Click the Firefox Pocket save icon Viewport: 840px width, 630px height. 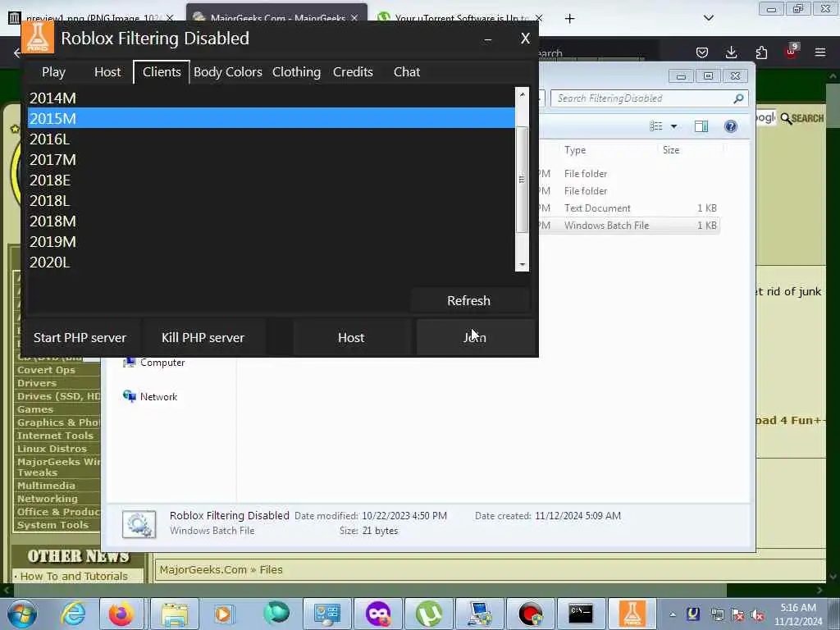[702, 52]
